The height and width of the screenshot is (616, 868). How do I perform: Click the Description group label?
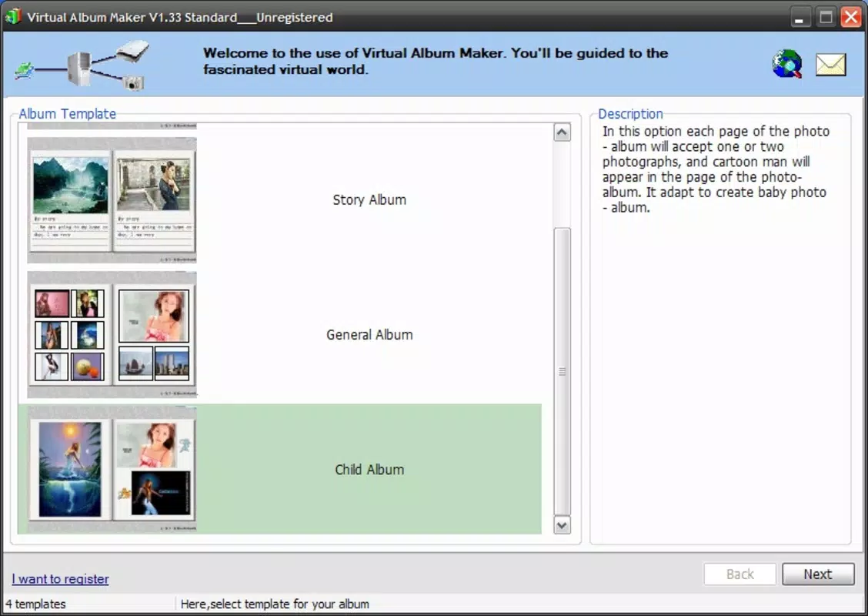tap(630, 113)
